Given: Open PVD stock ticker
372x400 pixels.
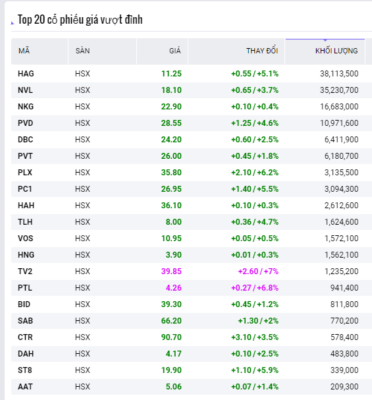Looking at the screenshot, I should tap(25, 123).
